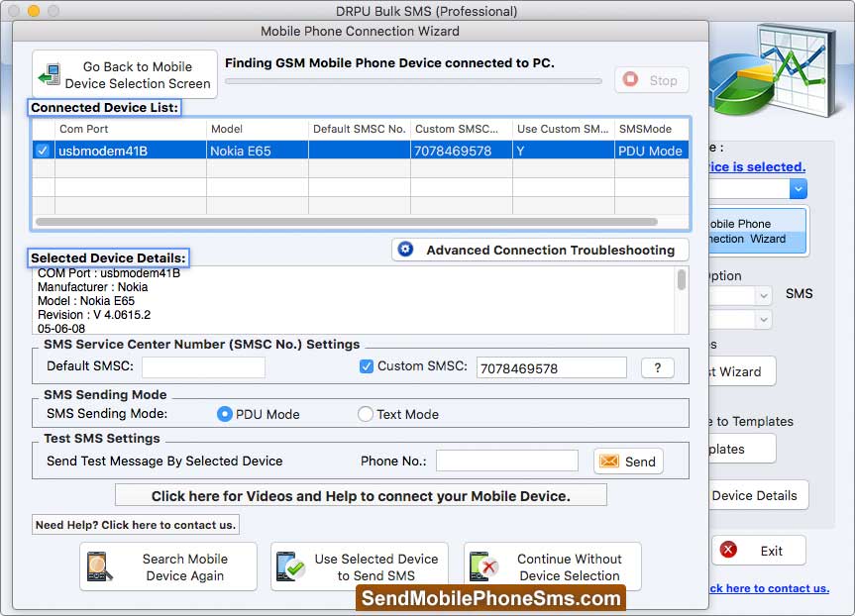Click the usbmodem41B cell in device list
Viewport: 855px width, 616px height.
pos(131,151)
